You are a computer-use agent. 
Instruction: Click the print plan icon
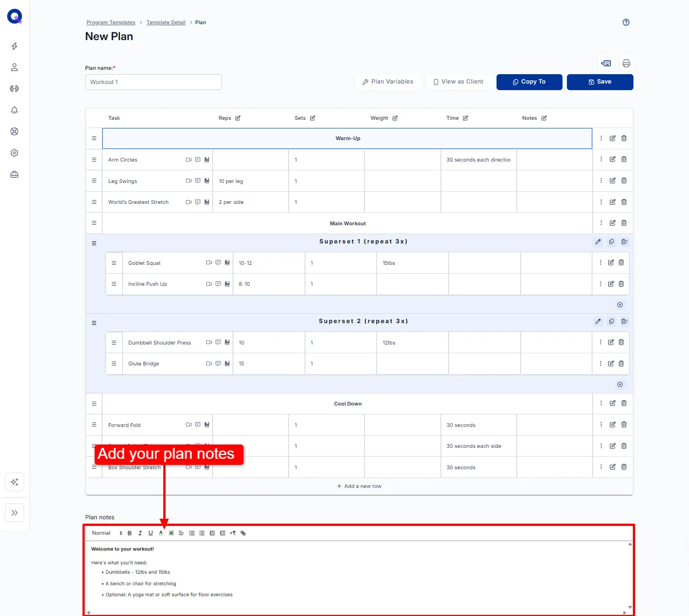(x=626, y=63)
